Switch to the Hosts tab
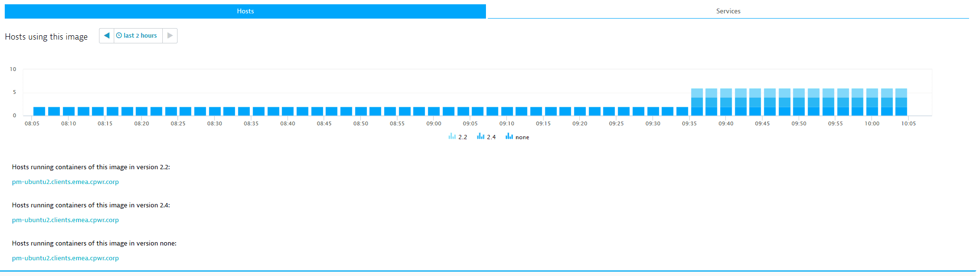 [245, 11]
